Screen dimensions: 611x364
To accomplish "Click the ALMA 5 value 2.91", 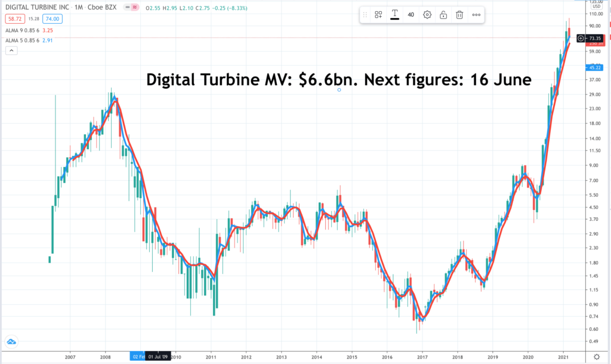I will (x=48, y=41).
